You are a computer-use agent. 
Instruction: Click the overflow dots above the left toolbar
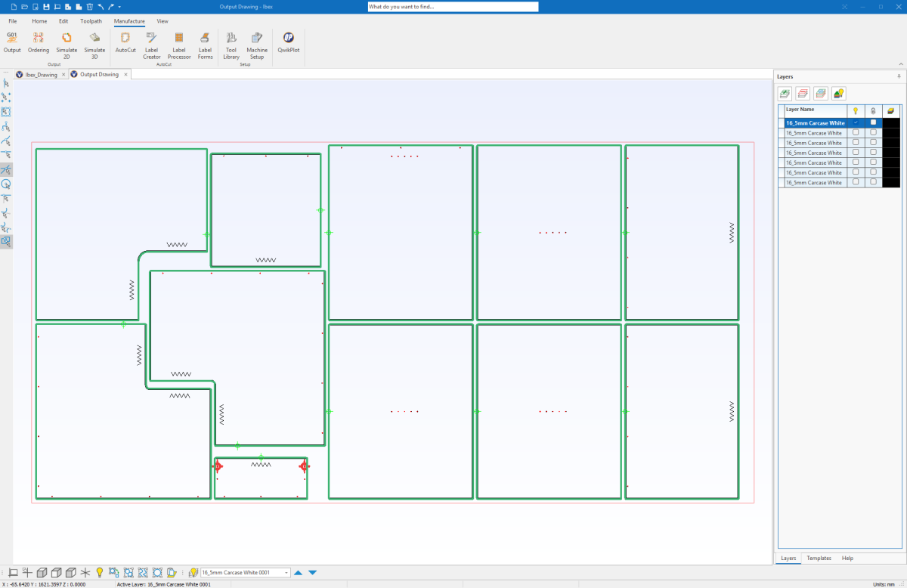click(x=6, y=73)
